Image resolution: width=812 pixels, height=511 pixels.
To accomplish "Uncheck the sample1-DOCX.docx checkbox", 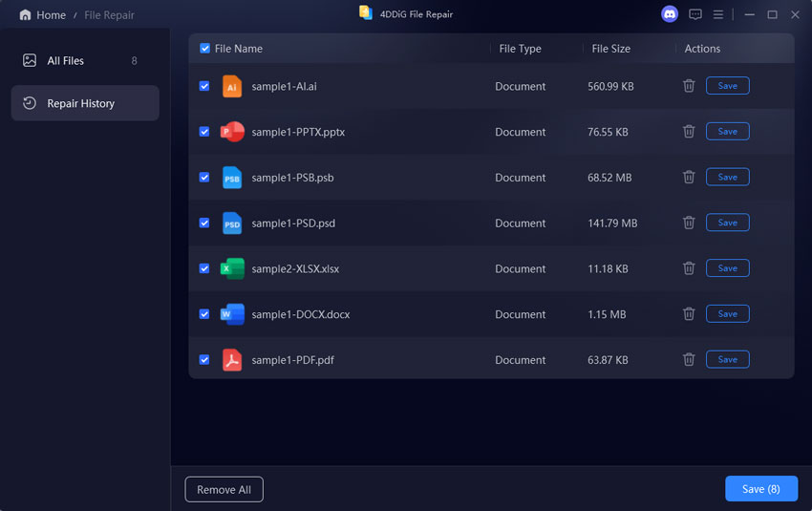I will (204, 313).
